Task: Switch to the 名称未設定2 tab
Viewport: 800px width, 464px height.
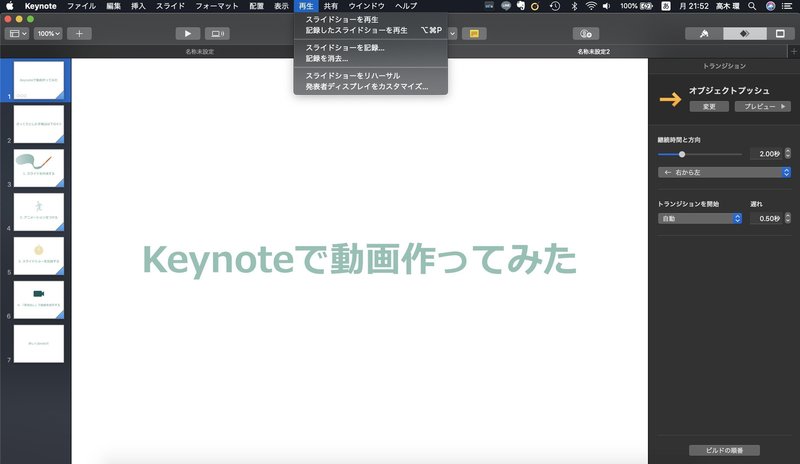Action: click(x=593, y=52)
